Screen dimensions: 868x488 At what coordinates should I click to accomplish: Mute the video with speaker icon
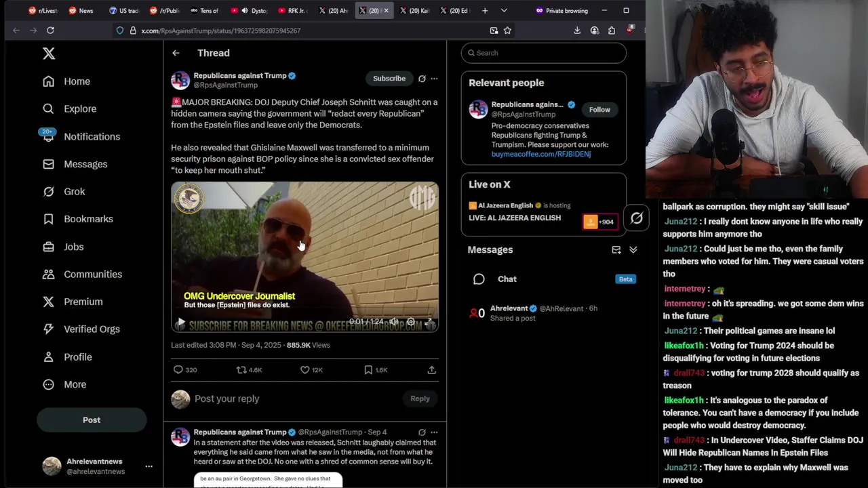point(394,322)
